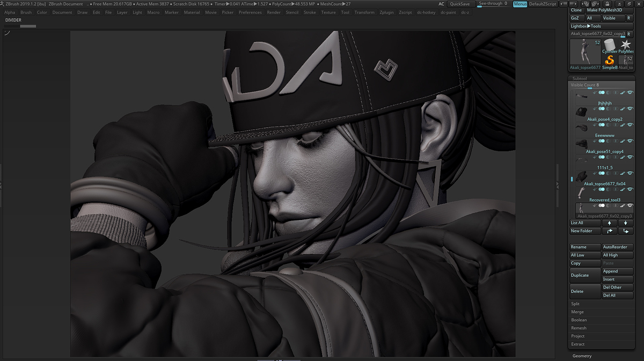Hide the Akali_pose4_copy2 subtool eye

point(630,109)
